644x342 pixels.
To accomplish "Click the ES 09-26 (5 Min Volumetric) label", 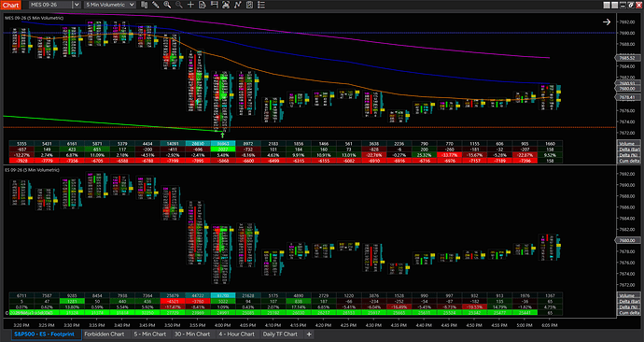I will (x=32, y=170).
